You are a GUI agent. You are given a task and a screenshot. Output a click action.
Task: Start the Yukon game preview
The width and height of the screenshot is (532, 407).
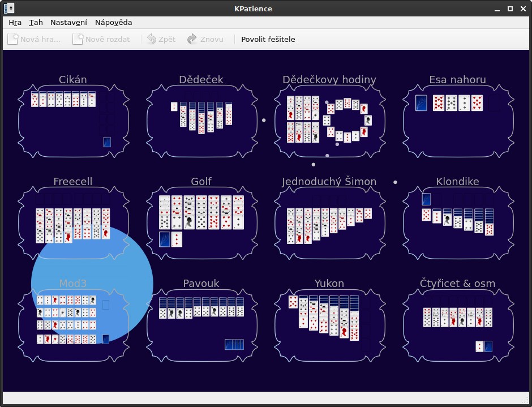pos(330,325)
